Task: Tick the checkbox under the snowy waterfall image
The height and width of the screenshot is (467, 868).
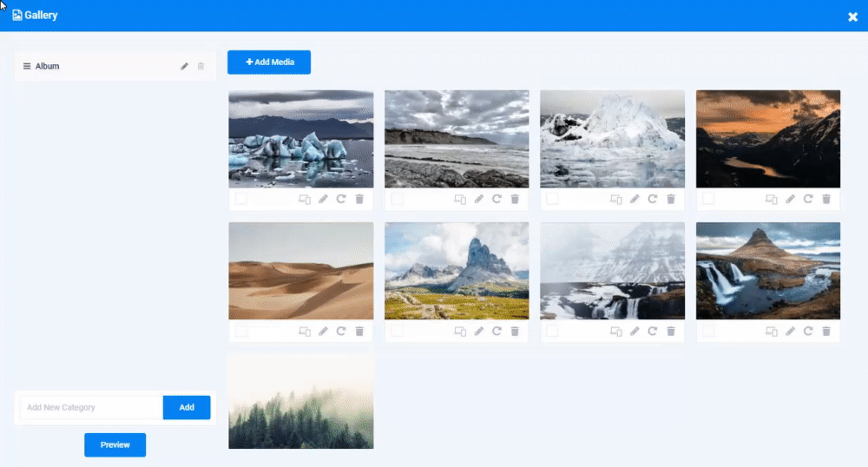Action: (x=552, y=331)
